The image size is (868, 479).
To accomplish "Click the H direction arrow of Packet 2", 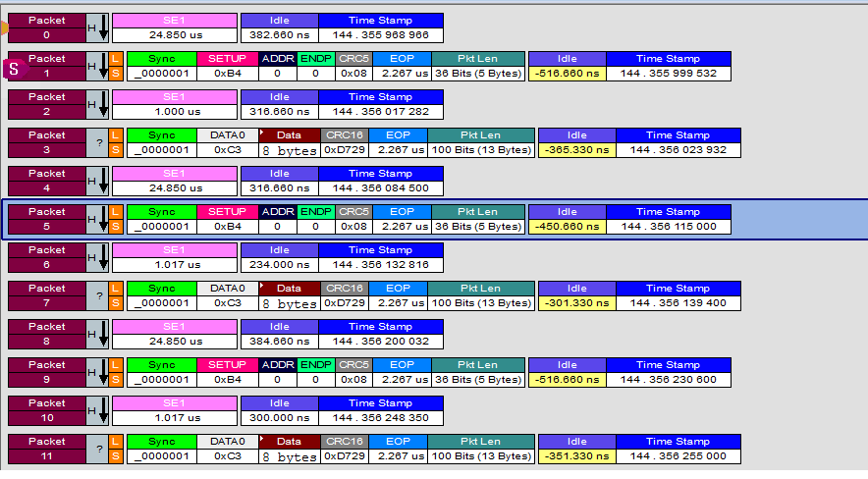I will tap(97, 105).
